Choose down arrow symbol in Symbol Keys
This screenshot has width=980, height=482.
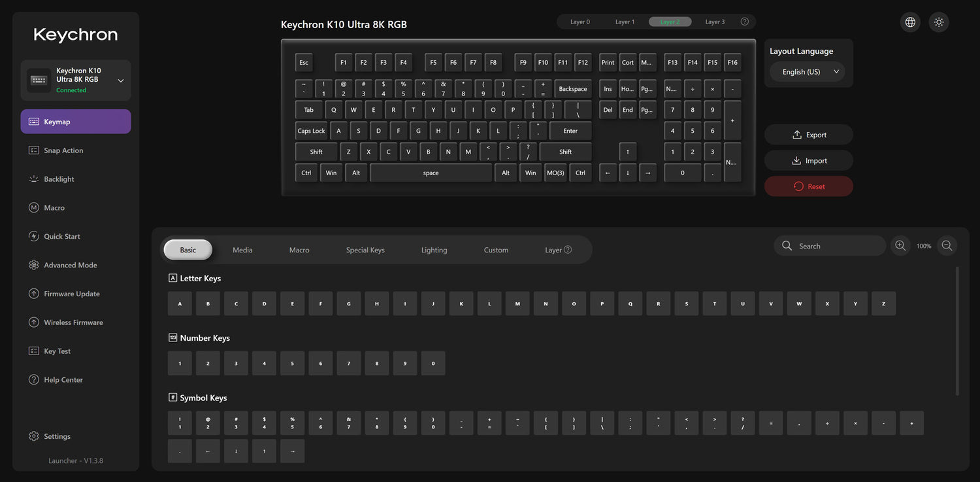[236, 451]
